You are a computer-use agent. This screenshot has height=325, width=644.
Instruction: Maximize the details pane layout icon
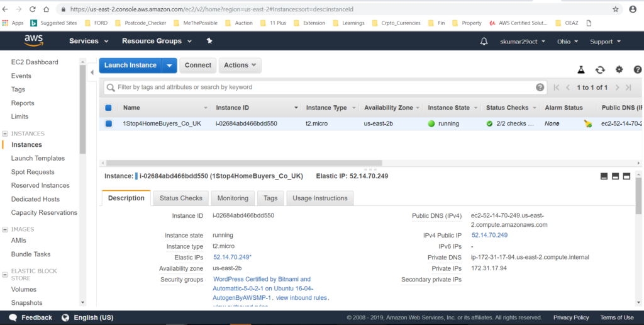[x=626, y=176]
